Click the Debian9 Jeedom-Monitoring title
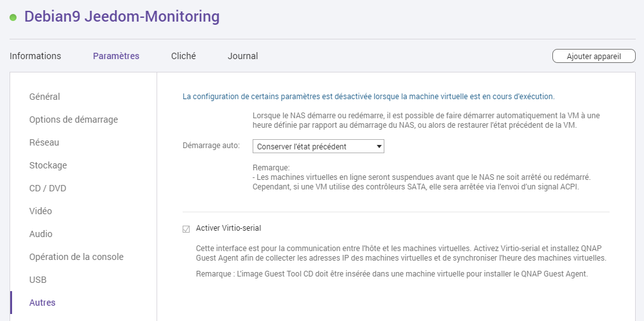Screen dimensions: 644x321 click(x=122, y=17)
